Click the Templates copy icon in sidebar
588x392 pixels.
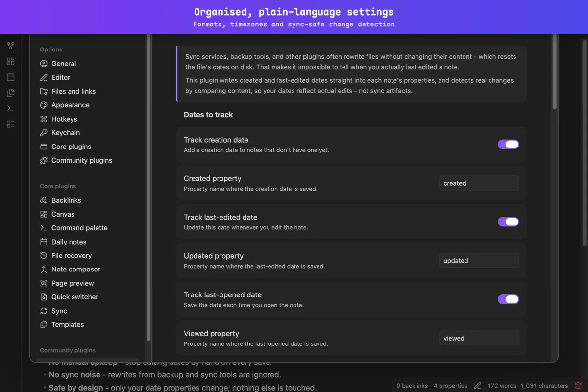click(44, 324)
